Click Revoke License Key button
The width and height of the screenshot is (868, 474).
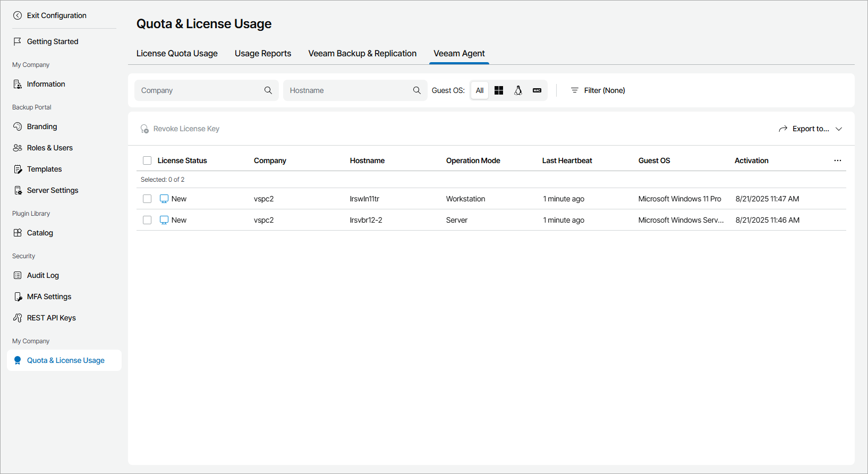pos(180,129)
